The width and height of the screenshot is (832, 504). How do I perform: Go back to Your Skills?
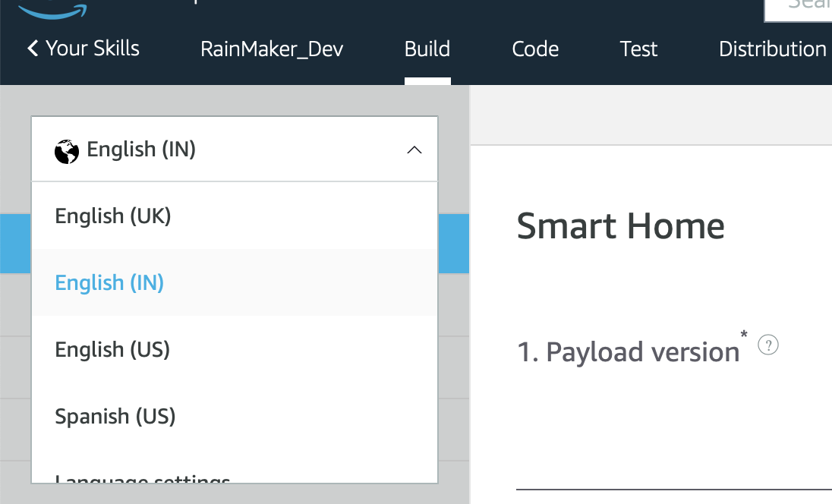tap(84, 49)
